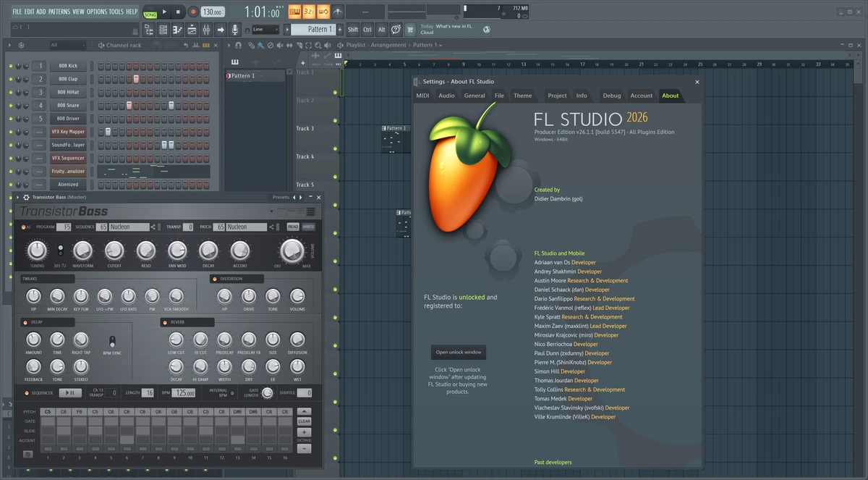Image resolution: width=868 pixels, height=480 pixels.
Task: Click the Piano roll icon above the pattern list
Action: [235, 62]
